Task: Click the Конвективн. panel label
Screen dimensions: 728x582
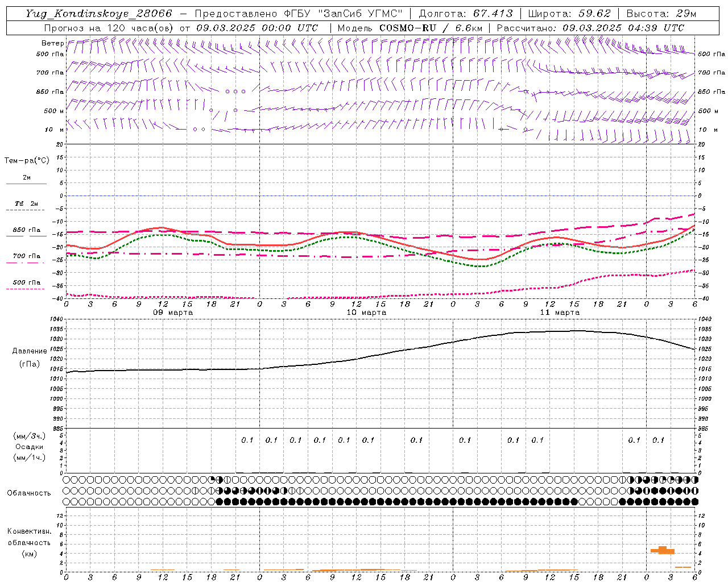Action: [29, 531]
